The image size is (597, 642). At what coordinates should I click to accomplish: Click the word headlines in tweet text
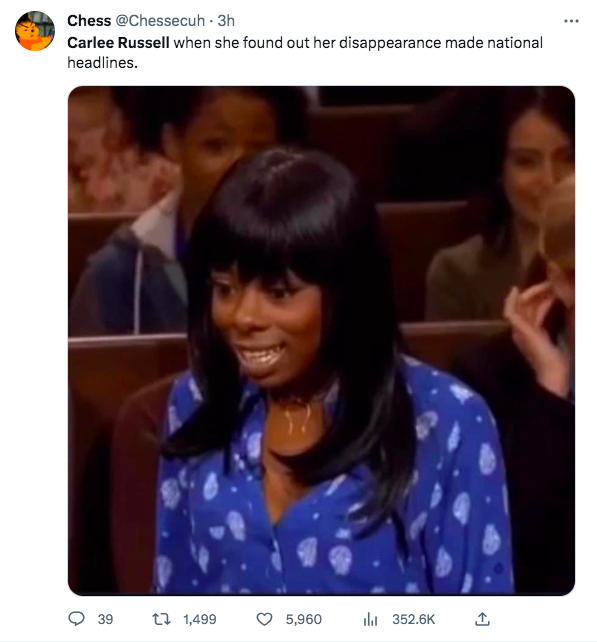coord(101,63)
